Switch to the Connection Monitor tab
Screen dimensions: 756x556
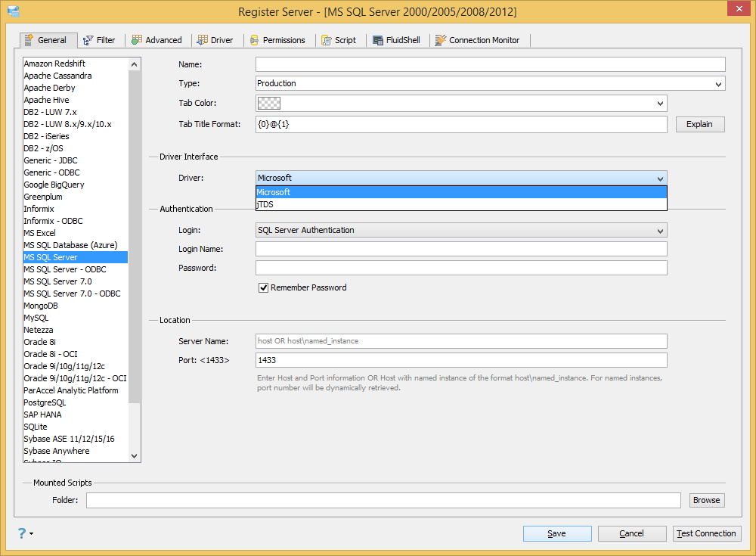click(479, 40)
